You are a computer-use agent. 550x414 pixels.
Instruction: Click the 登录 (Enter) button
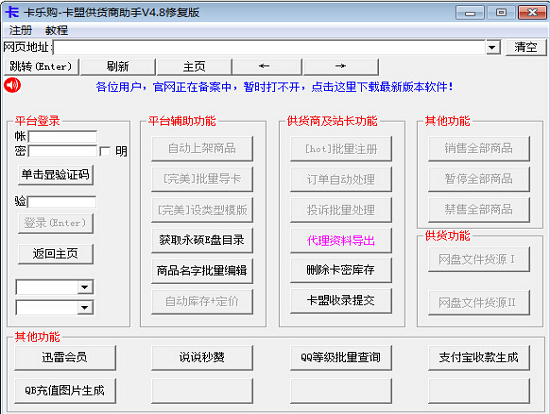(x=56, y=223)
